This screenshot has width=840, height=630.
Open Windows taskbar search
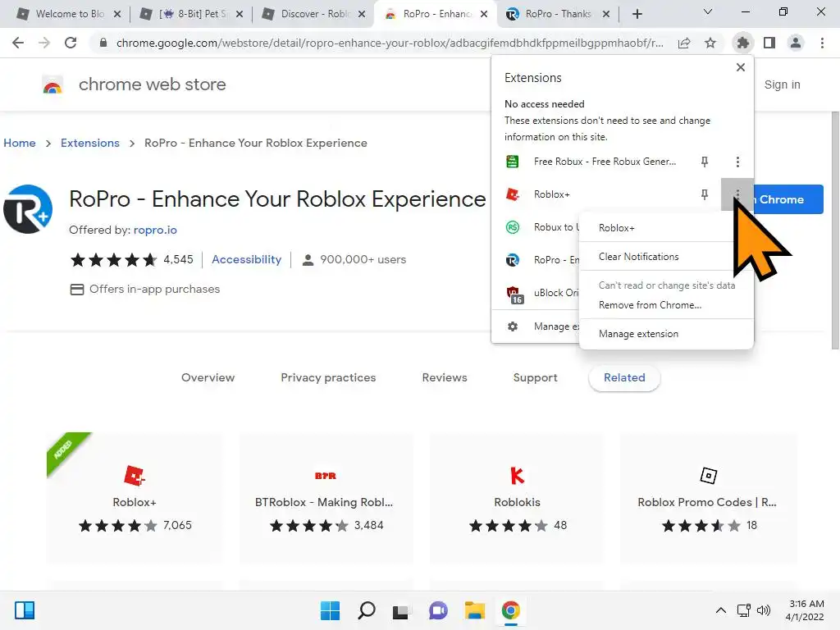367,610
